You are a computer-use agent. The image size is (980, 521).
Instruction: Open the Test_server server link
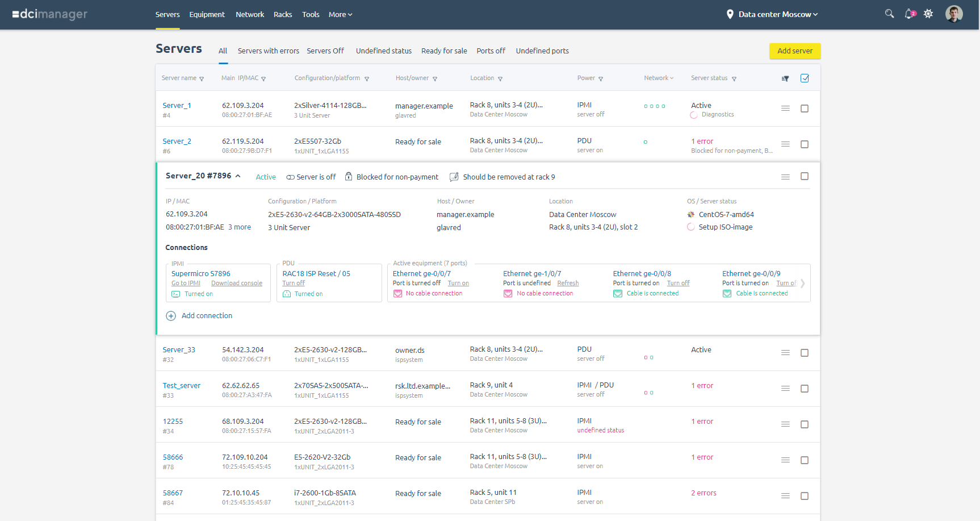click(x=182, y=386)
